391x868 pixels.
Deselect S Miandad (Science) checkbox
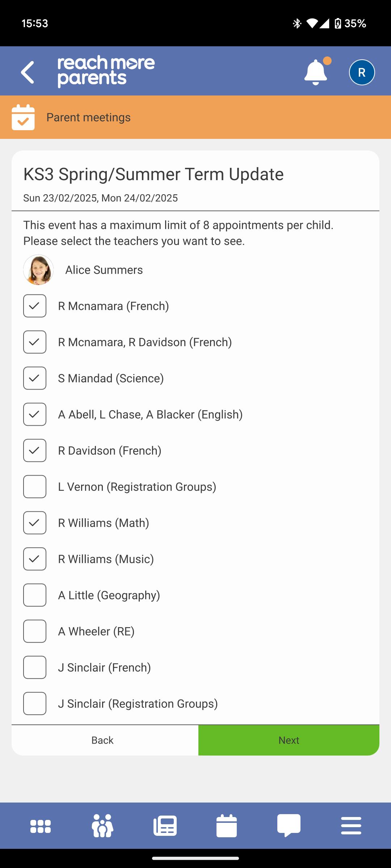pos(35,378)
